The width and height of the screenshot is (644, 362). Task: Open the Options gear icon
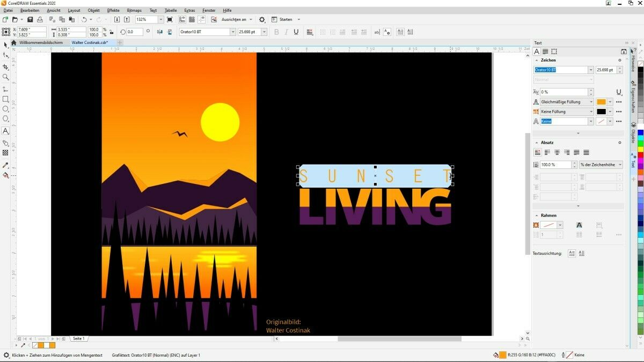262,20
